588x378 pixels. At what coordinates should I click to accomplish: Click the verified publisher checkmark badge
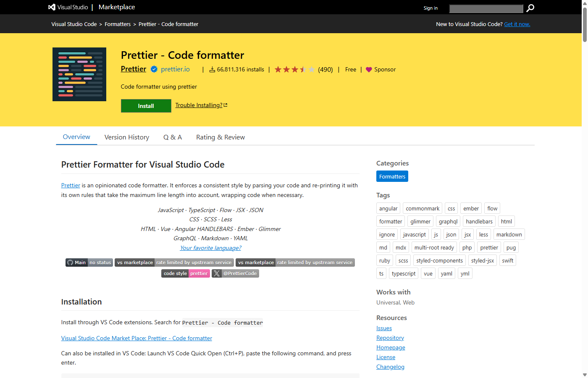click(154, 69)
